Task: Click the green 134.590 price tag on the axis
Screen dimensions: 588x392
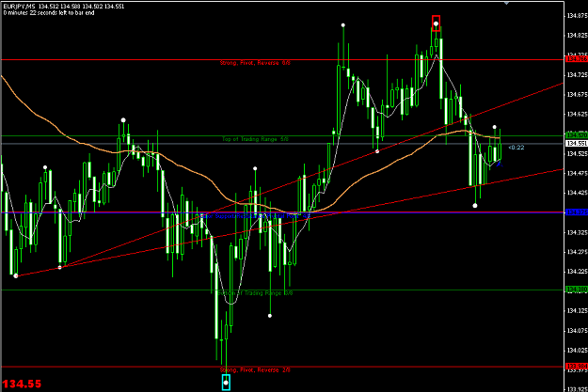Action: point(577,135)
